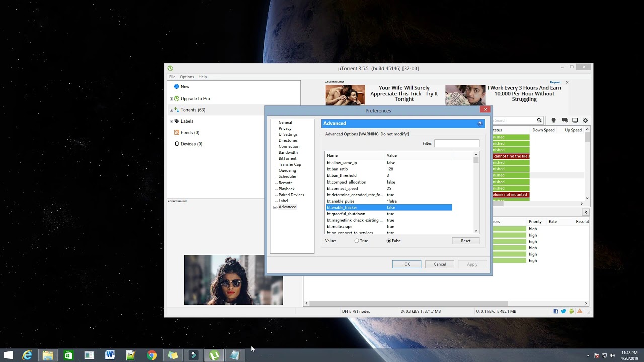This screenshot has width=644, height=362.
Task: Click OK in Preferences dialog
Action: (x=407, y=264)
